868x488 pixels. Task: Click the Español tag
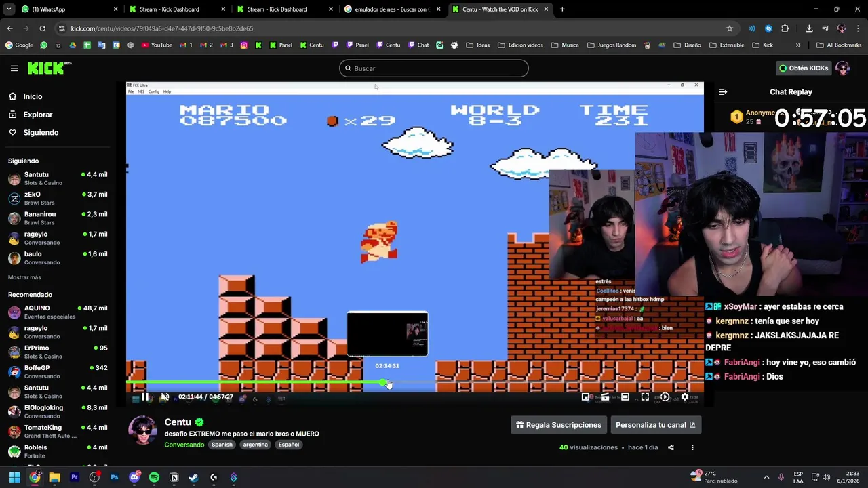(288, 445)
